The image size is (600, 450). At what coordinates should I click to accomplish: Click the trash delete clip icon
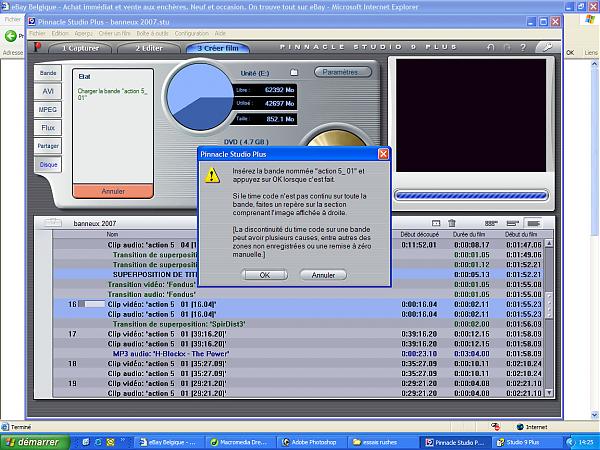(452, 223)
